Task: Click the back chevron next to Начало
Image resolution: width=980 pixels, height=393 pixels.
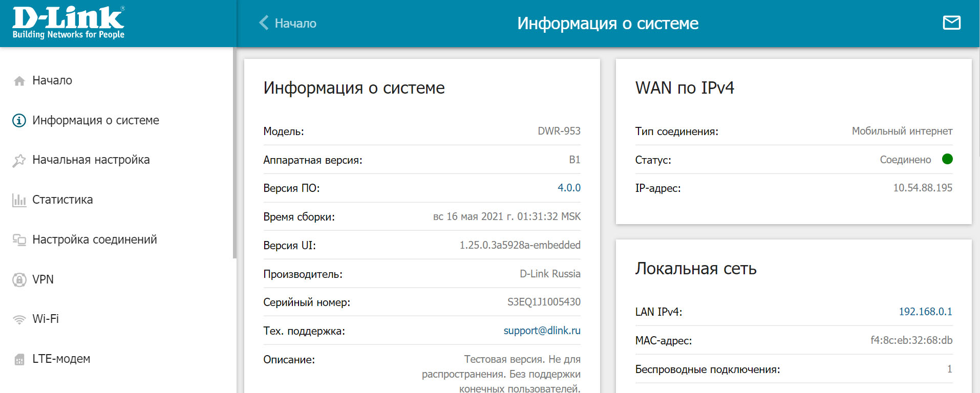Action: click(264, 23)
